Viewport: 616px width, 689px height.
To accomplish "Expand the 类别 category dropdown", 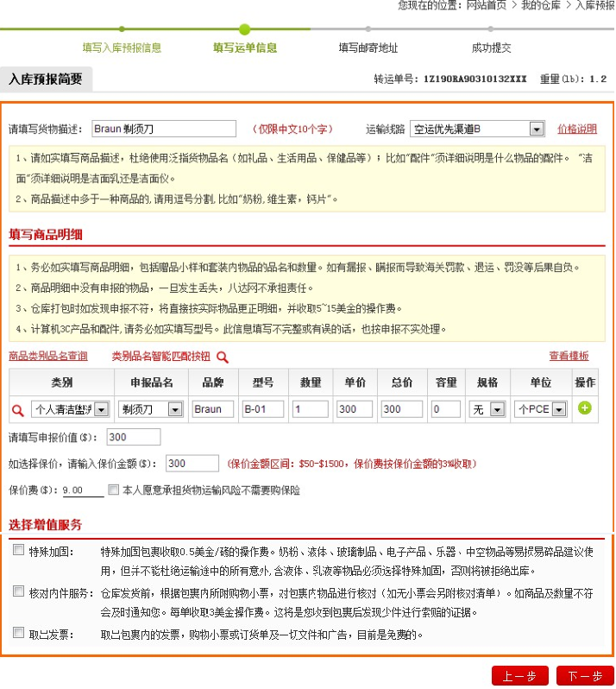I will 101,409.
